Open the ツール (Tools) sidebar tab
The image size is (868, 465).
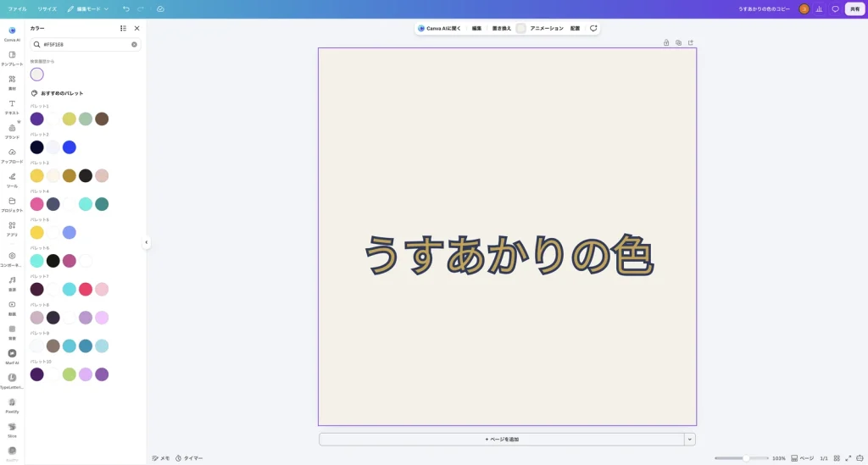(x=12, y=180)
